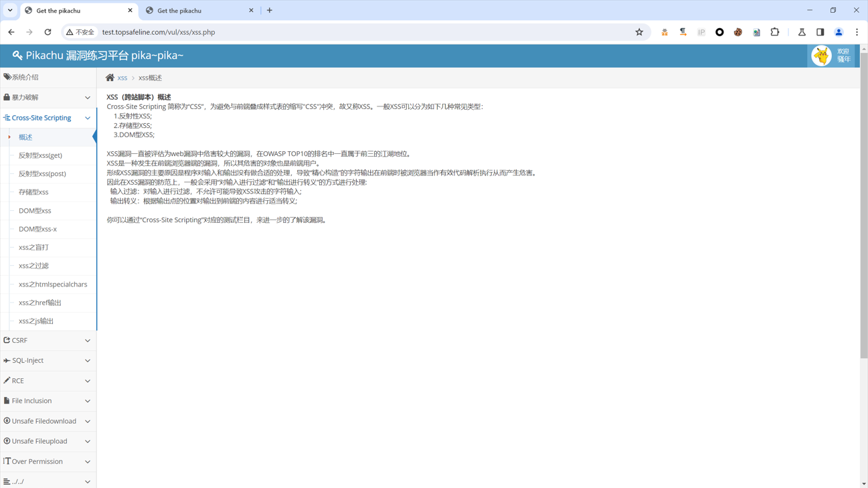Viewport: 868px width, 488px height.
Task: Collapse the Cross-Site Scripting section
Action: [x=48, y=118]
